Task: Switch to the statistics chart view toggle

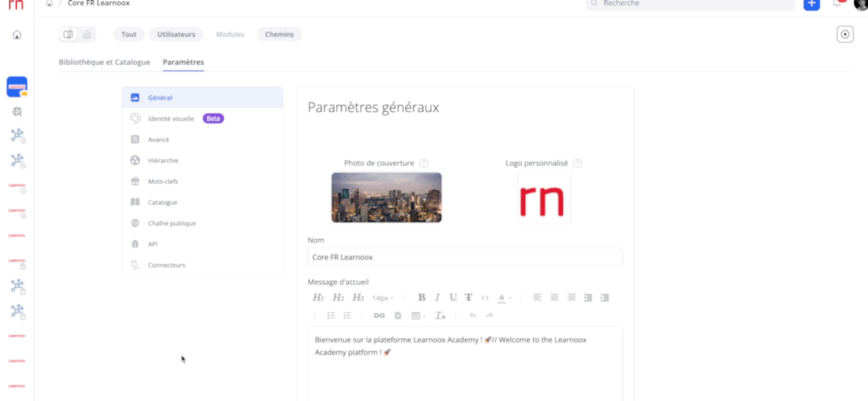Action: [87, 34]
